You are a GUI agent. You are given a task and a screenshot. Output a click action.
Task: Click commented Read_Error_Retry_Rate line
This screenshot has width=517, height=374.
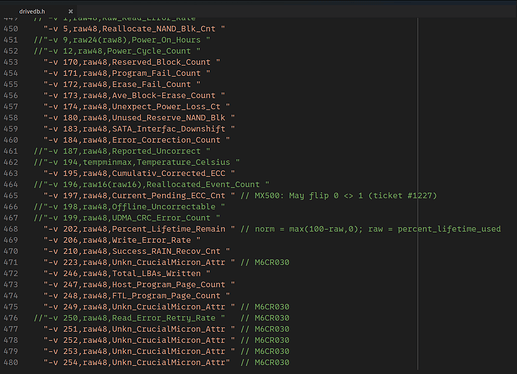coord(161,318)
